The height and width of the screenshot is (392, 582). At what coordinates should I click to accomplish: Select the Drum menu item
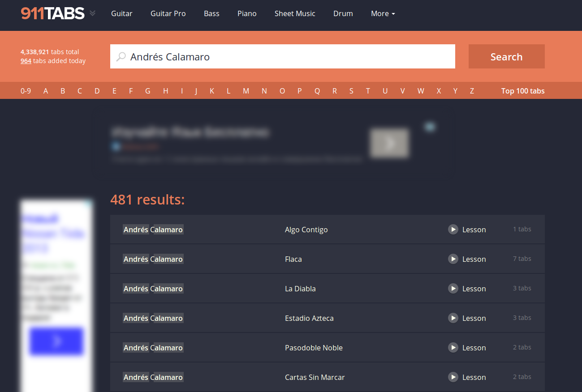click(x=343, y=13)
